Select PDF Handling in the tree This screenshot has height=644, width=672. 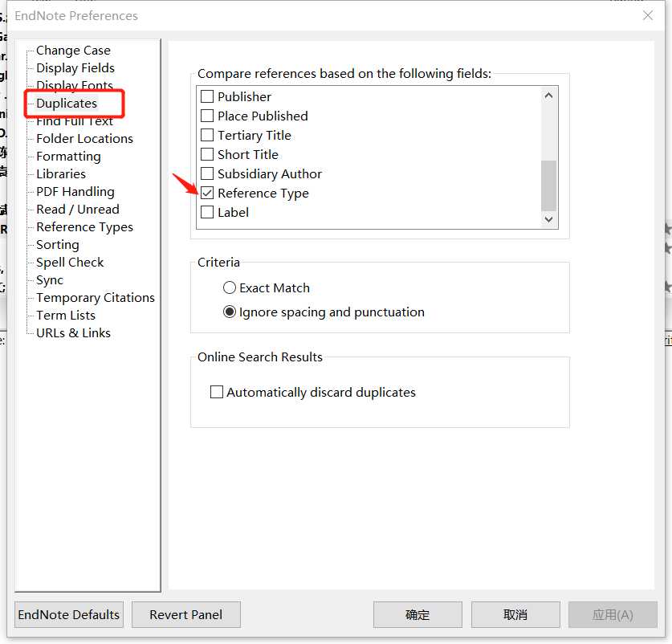click(x=75, y=192)
